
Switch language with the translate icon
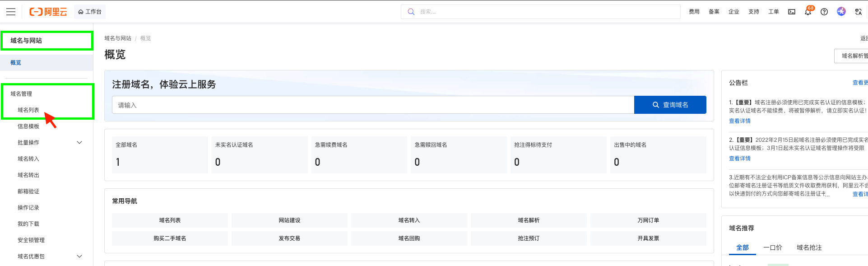(x=858, y=12)
